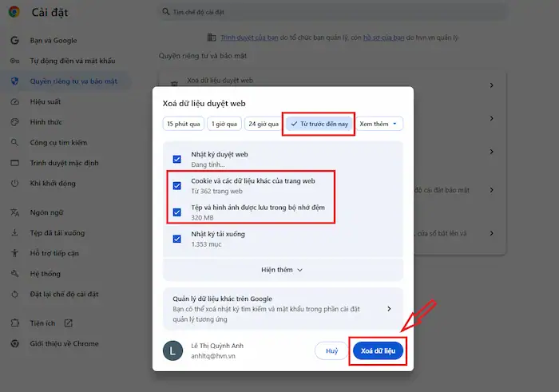The width and height of the screenshot is (559, 392).
Task: Click the download icon for Tệp đã tải xuống
Action: tap(14, 233)
